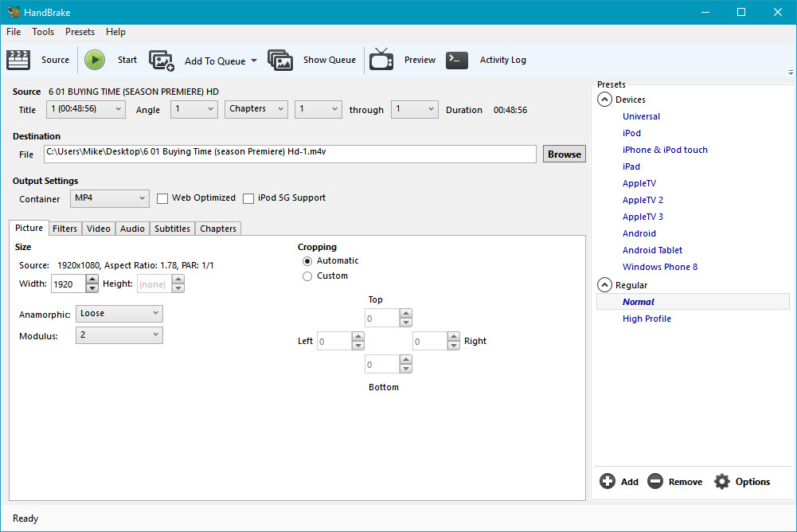
Task: Open the Source clapperboard icon
Action: (18, 60)
